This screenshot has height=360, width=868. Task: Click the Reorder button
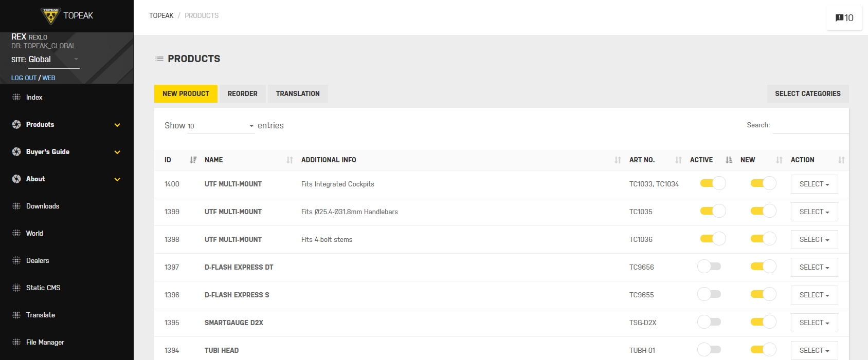click(x=243, y=93)
